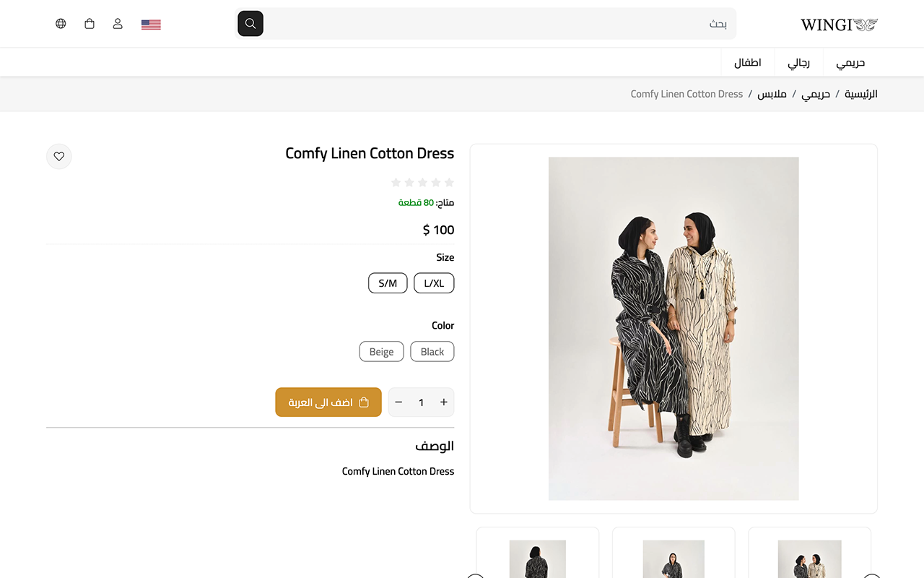Open the user account icon
This screenshot has height=578, width=924.
118,24
